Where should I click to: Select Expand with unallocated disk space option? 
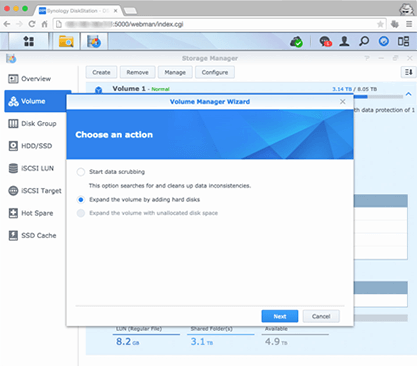tap(81, 213)
